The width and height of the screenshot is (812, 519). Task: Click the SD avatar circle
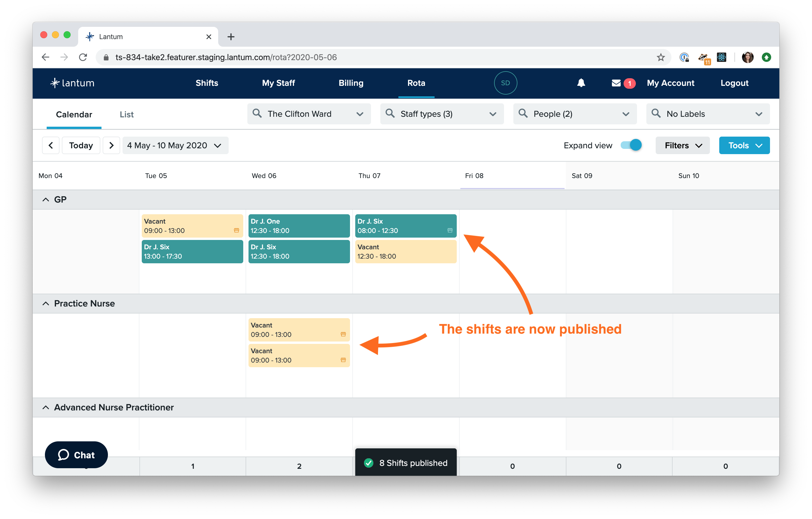pos(505,83)
